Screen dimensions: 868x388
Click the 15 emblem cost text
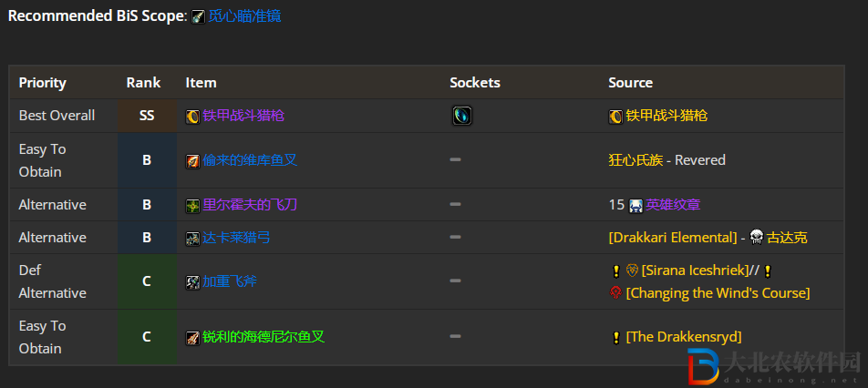click(x=616, y=205)
